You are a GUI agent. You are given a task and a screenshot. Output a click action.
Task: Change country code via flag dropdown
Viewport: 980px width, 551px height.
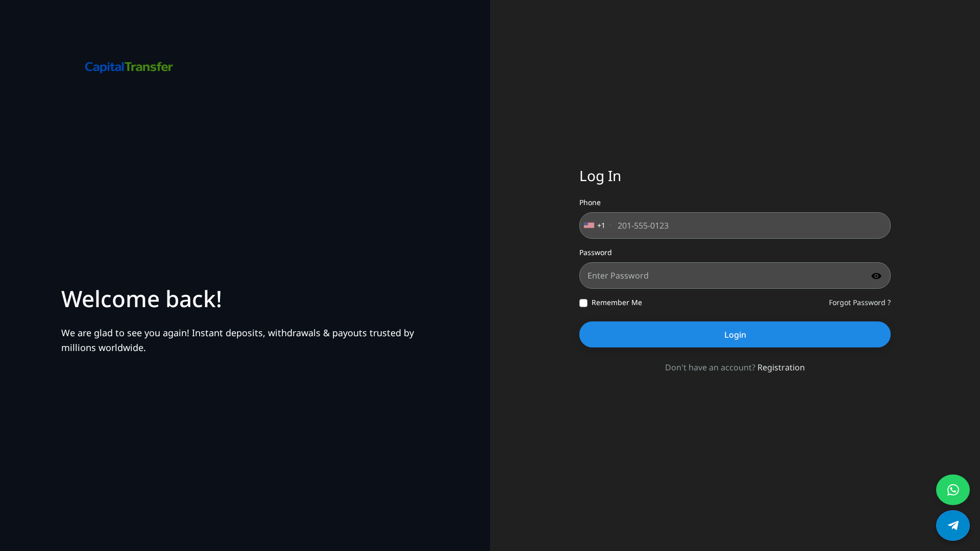(595, 225)
